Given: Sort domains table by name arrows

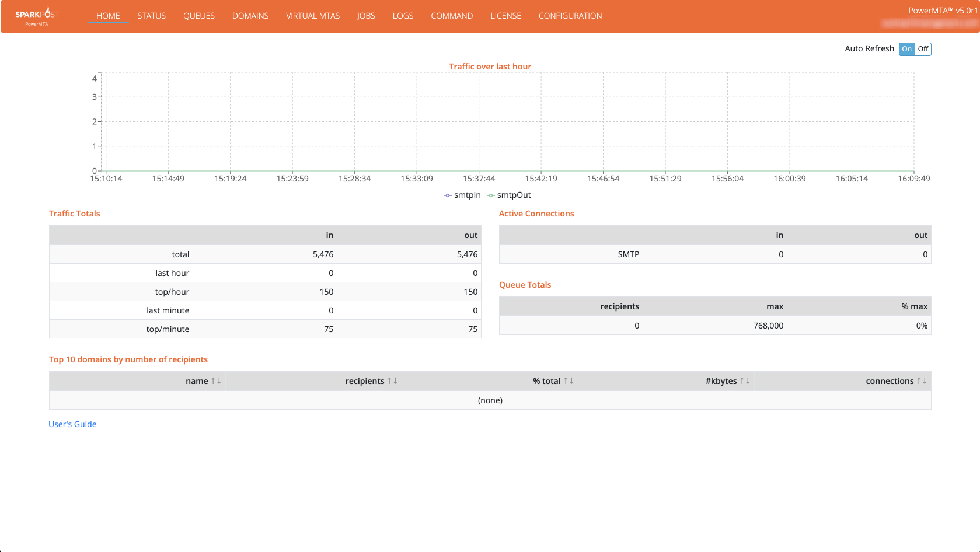Looking at the screenshot, I should [216, 381].
